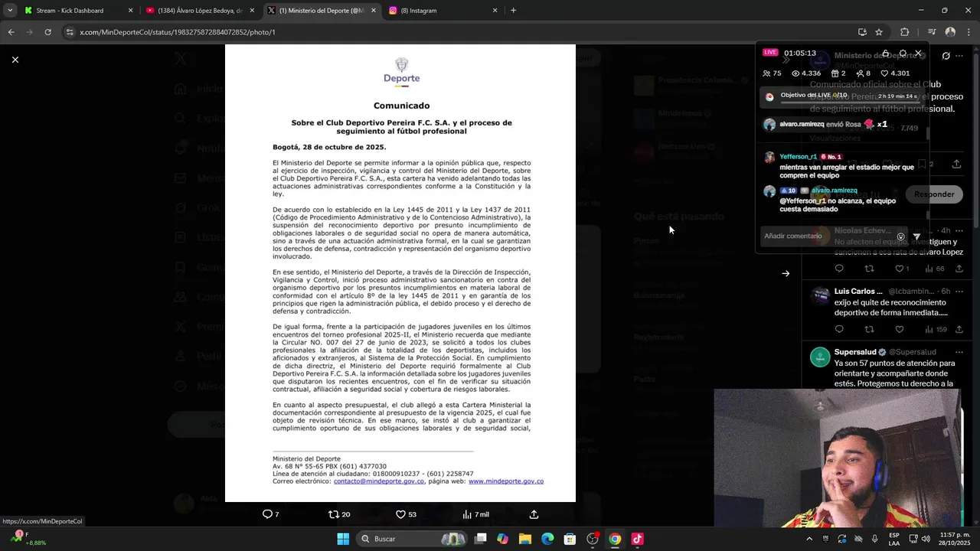Image resolution: width=980 pixels, height=551 pixels.
Task: Select Ministerio del Deporte X tab
Action: 322,11
